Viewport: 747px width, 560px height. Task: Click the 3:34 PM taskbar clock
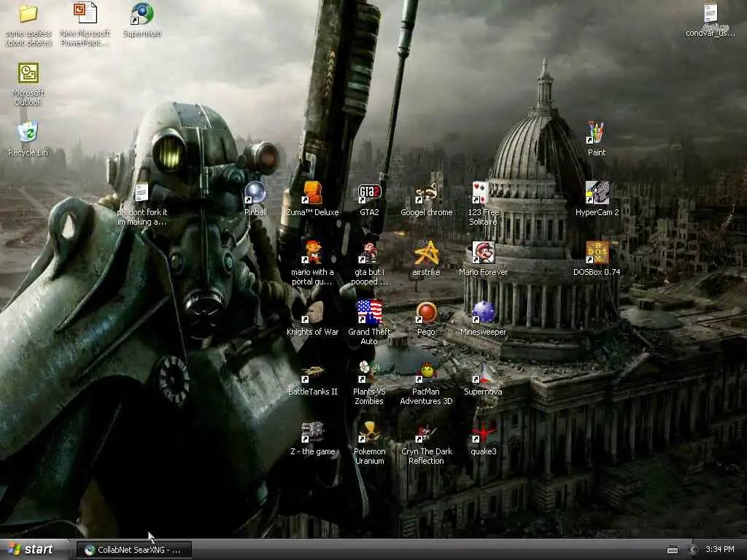pos(719,549)
